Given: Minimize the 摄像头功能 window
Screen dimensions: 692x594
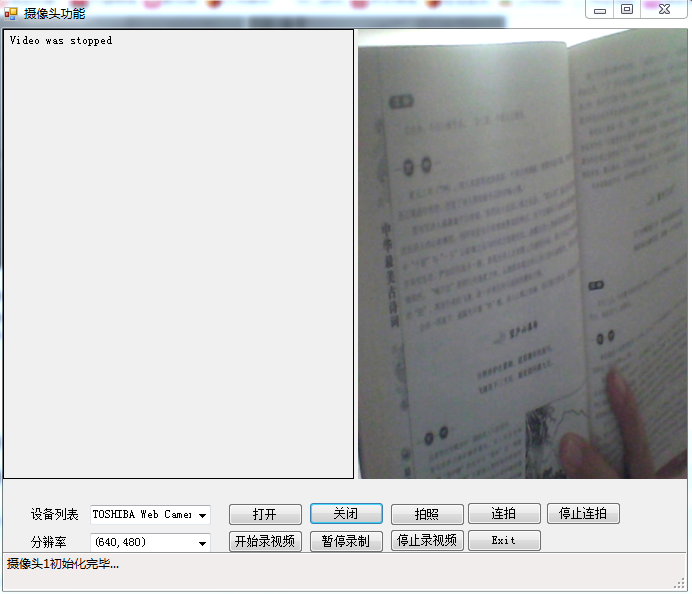Looking at the screenshot, I should point(600,10).
